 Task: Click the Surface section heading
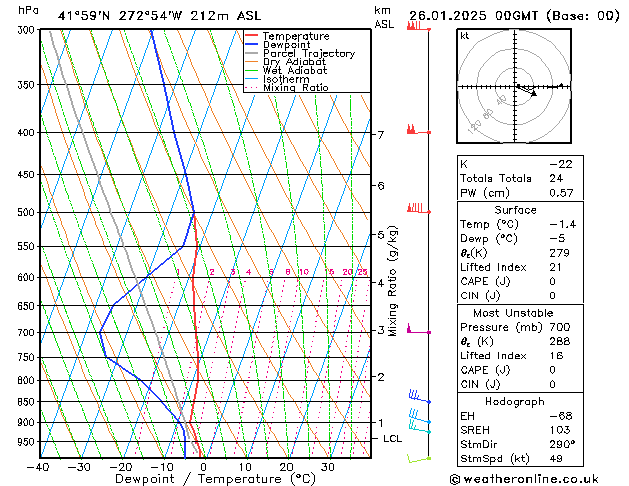tap(515, 210)
